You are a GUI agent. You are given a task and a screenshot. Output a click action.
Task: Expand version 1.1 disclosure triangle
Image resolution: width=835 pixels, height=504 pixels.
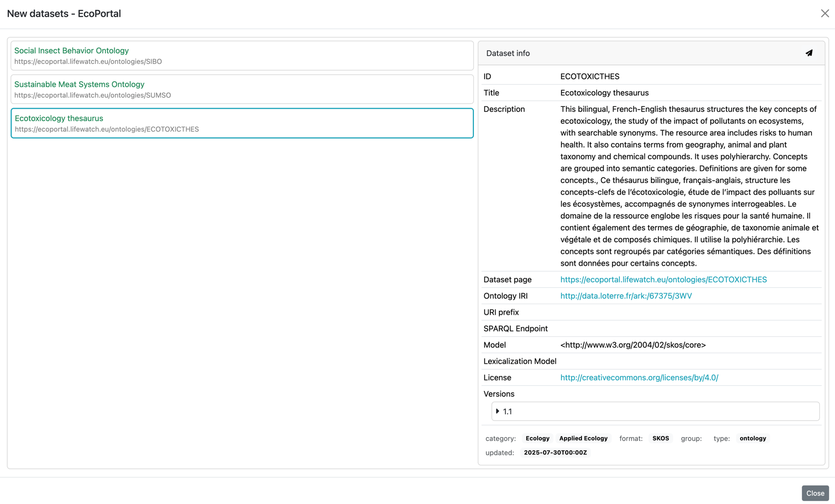point(497,411)
